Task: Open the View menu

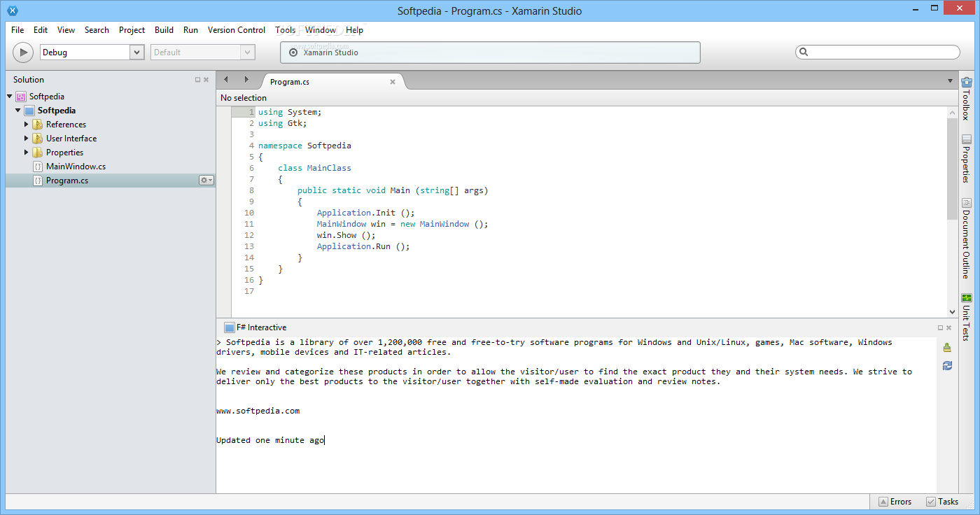Action: [66, 30]
